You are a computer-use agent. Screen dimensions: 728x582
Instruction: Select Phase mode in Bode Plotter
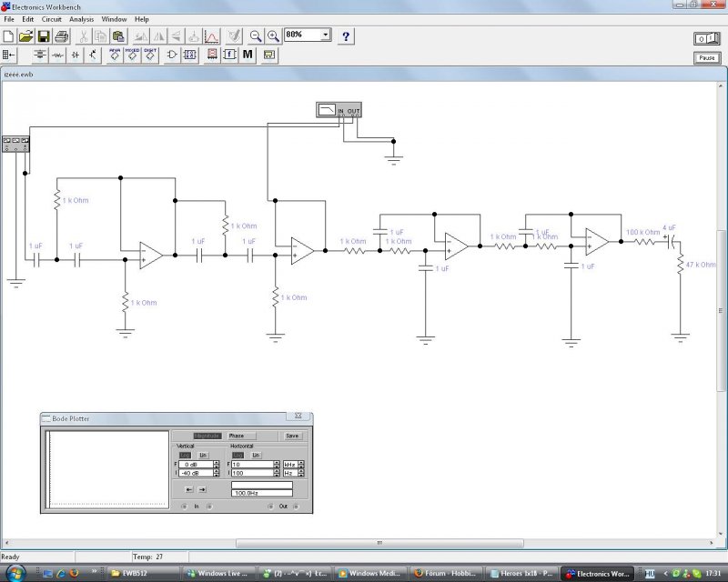pos(241,436)
